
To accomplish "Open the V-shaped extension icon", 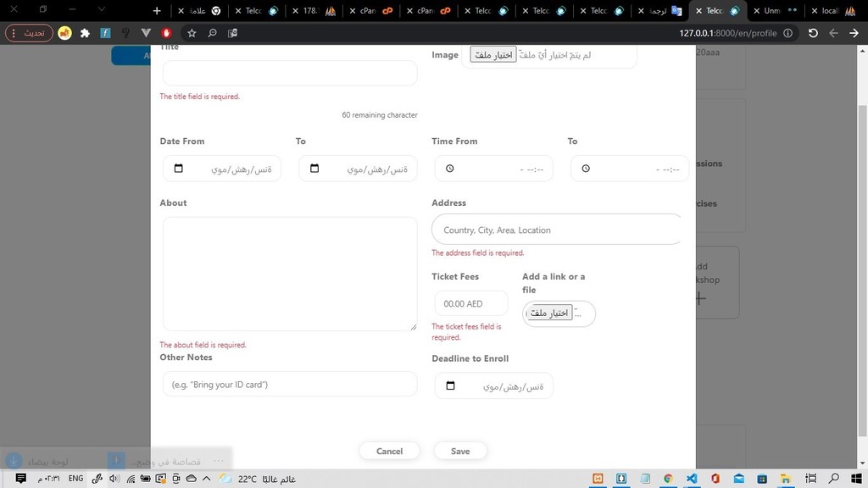I will coord(146,33).
